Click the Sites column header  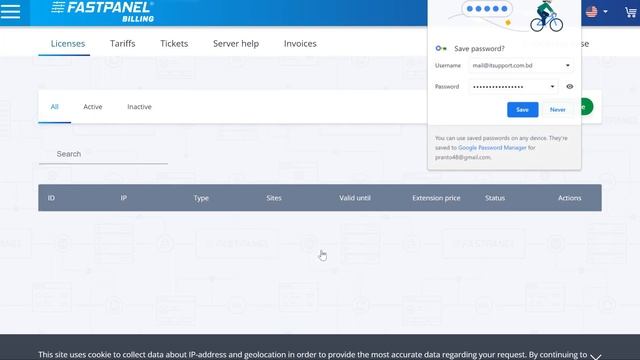tap(274, 198)
